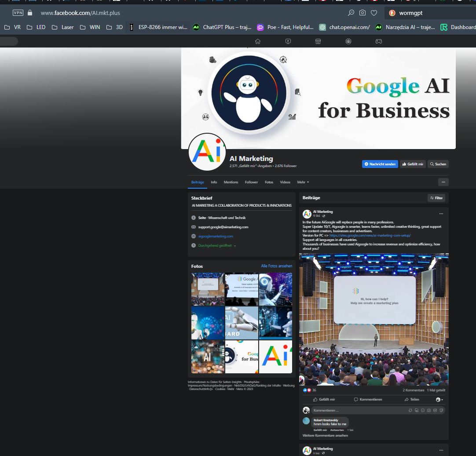Click the support.google@aimarketing.com email
476x456 pixels.
pyautogui.click(x=223, y=227)
